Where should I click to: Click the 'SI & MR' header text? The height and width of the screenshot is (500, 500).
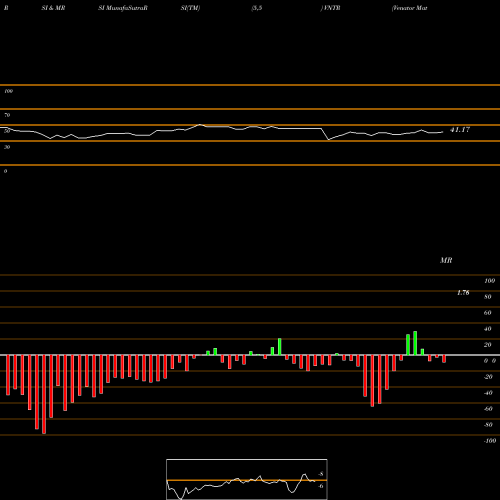click(x=53, y=8)
